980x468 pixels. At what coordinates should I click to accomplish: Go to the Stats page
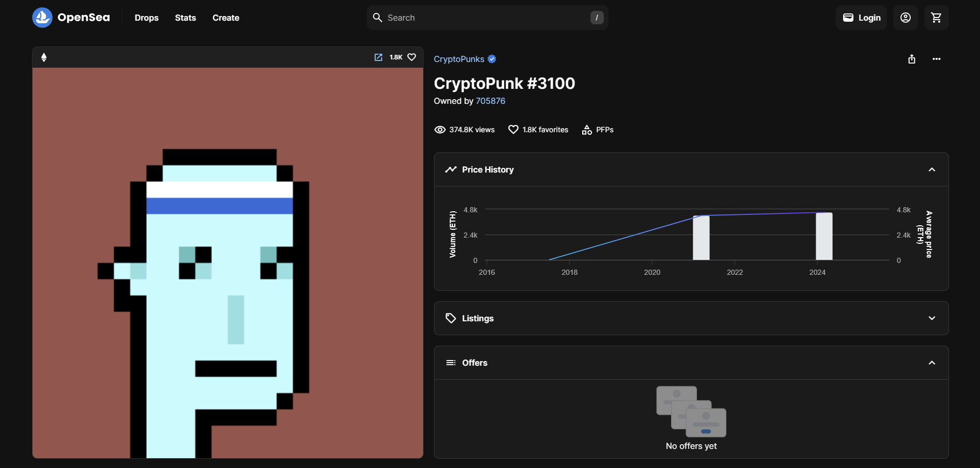click(x=185, y=18)
